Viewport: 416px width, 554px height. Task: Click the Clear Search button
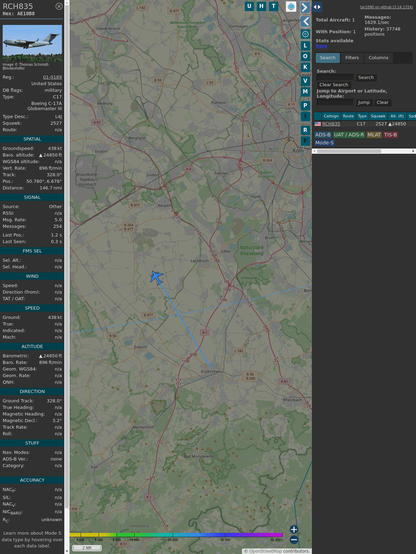(334, 85)
